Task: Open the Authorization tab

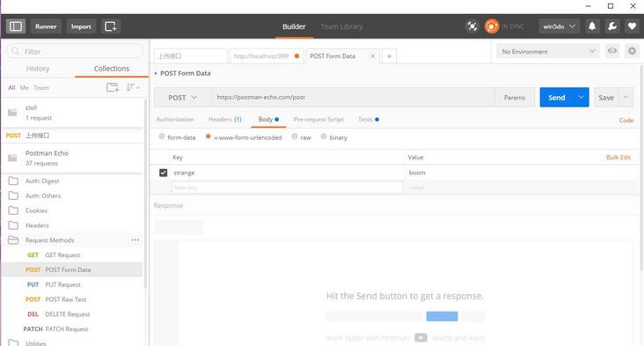Action: click(175, 119)
